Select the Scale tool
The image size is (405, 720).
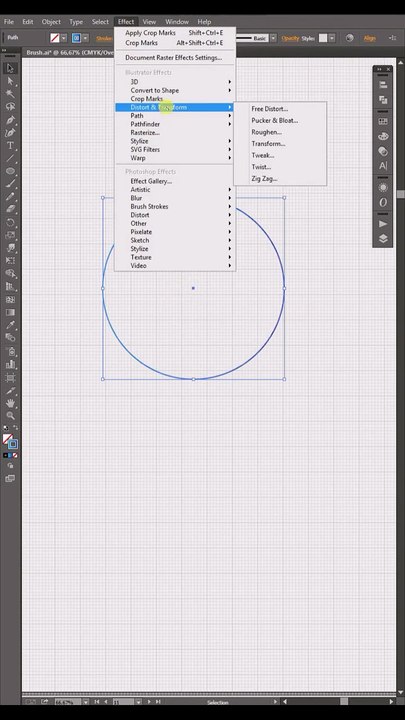point(10,235)
